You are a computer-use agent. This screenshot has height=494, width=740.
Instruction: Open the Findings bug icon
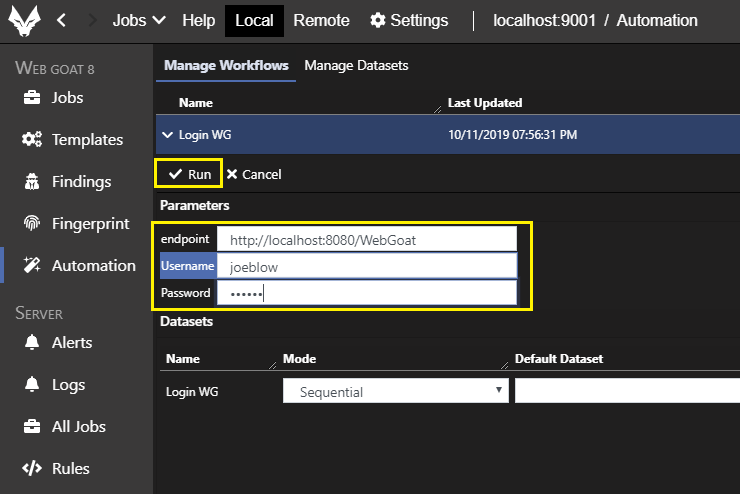point(32,181)
